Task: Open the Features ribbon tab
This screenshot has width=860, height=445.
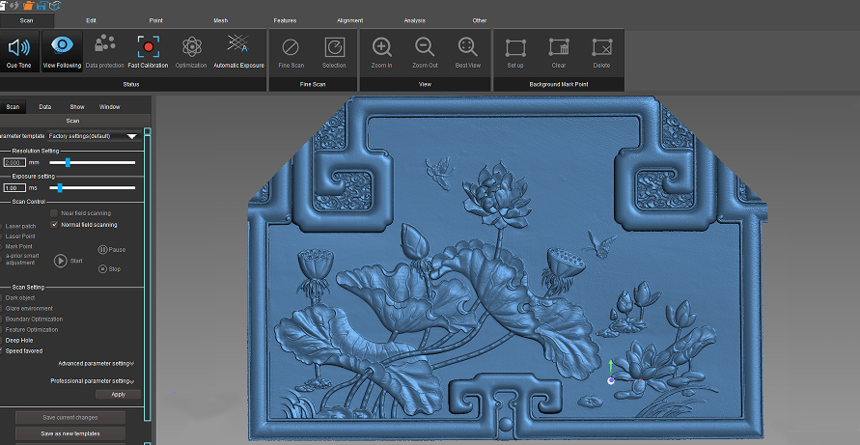Action: 285,21
